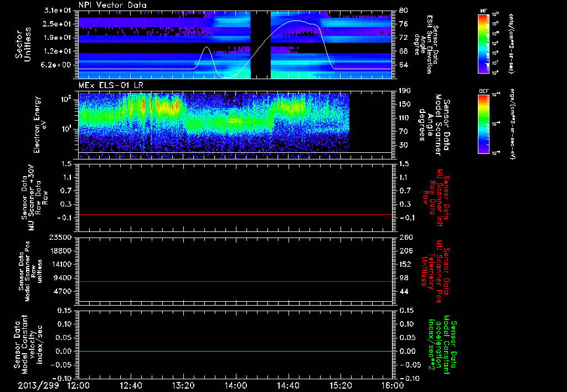
Task: Click the "Sector Unitless" axis label
Action: [23, 44]
